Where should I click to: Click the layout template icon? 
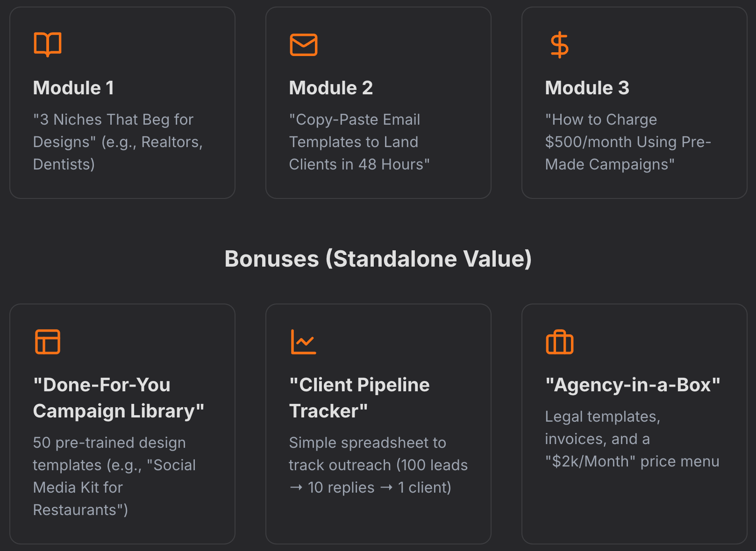pos(48,342)
